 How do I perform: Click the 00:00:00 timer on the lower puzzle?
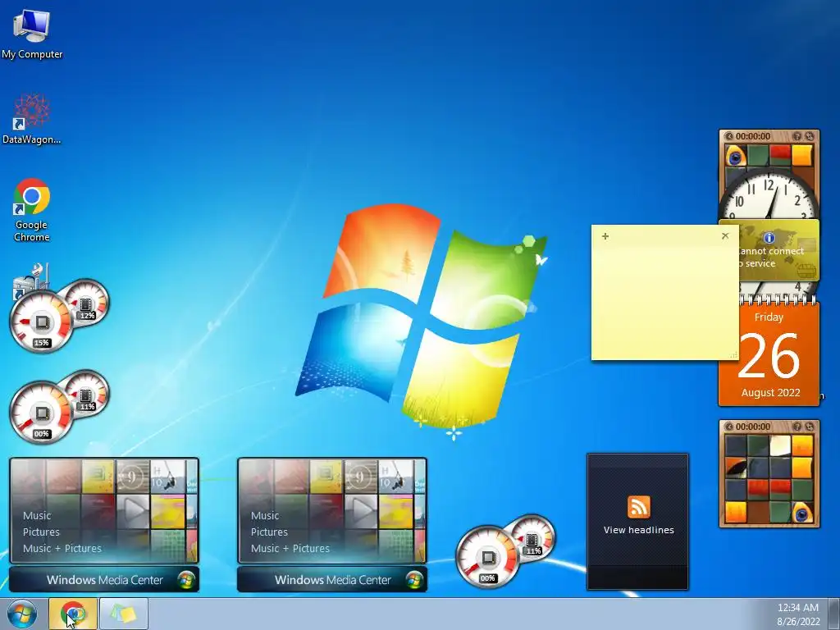pos(753,427)
